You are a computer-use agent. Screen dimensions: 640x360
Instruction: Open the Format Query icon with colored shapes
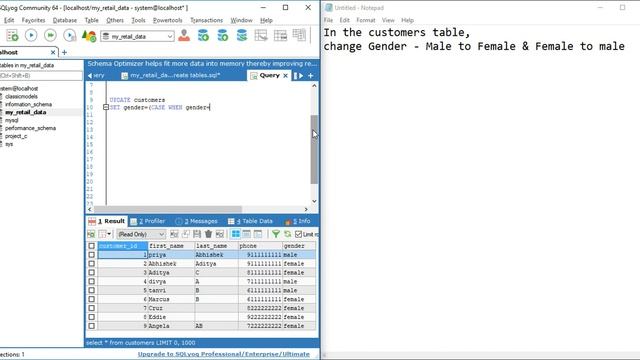click(x=89, y=36)
